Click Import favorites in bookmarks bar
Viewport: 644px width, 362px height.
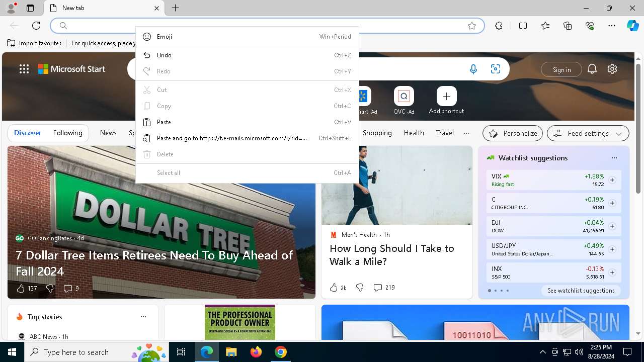[35, 43]
